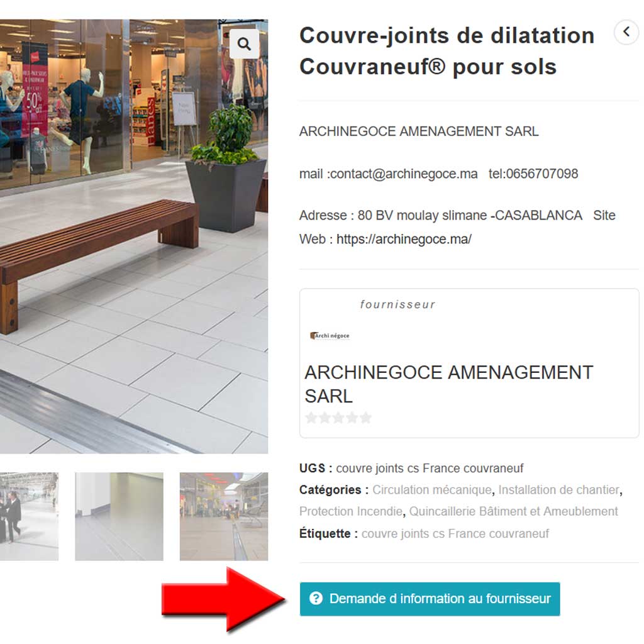Click the fournisseur label in supplier card
Screen dimensions: 644x644
pyautogui.click(x=397, y=304)
